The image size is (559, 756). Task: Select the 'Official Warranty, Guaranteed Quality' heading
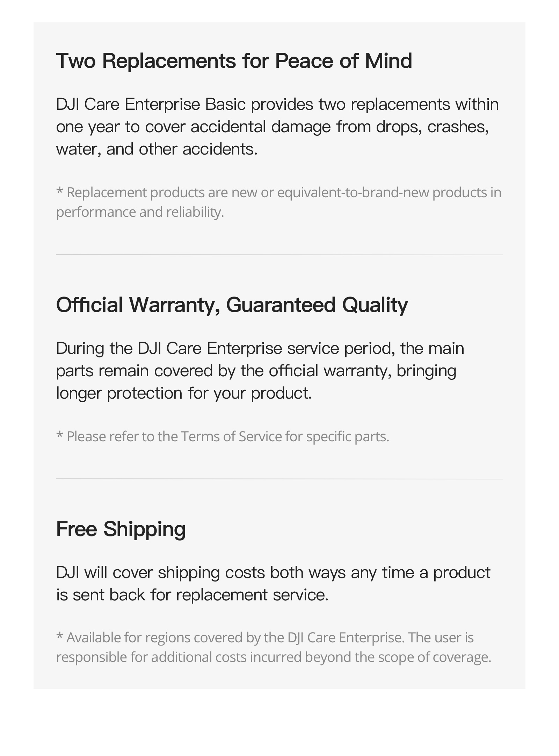232,305
